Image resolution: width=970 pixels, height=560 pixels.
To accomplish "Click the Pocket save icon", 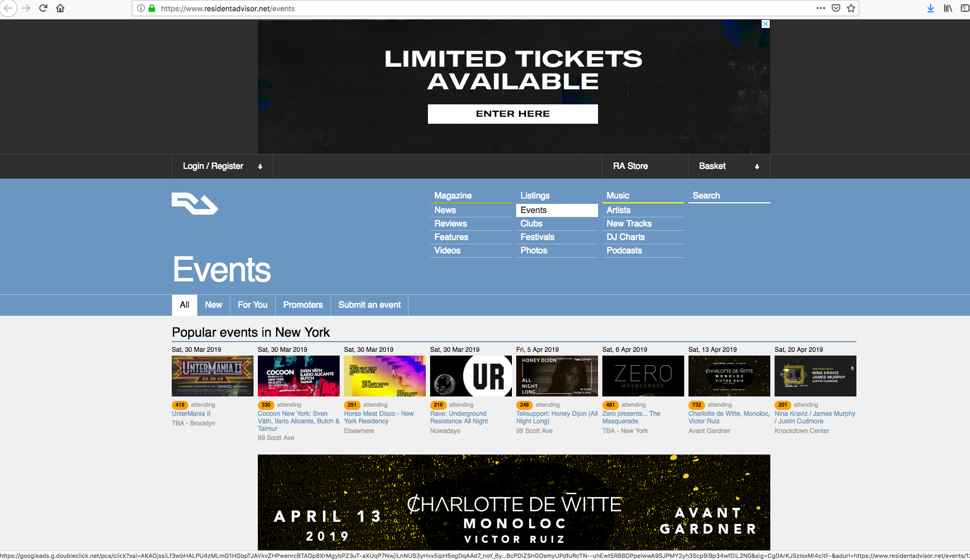I will (x=836, y=8).
